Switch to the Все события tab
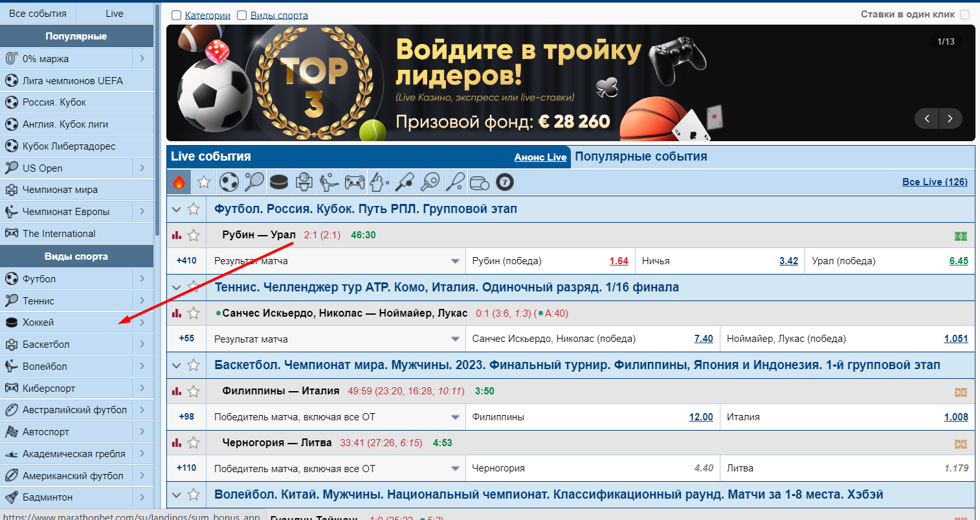Image resolution: width=980 pixels, height=520 pixels. 38,14
